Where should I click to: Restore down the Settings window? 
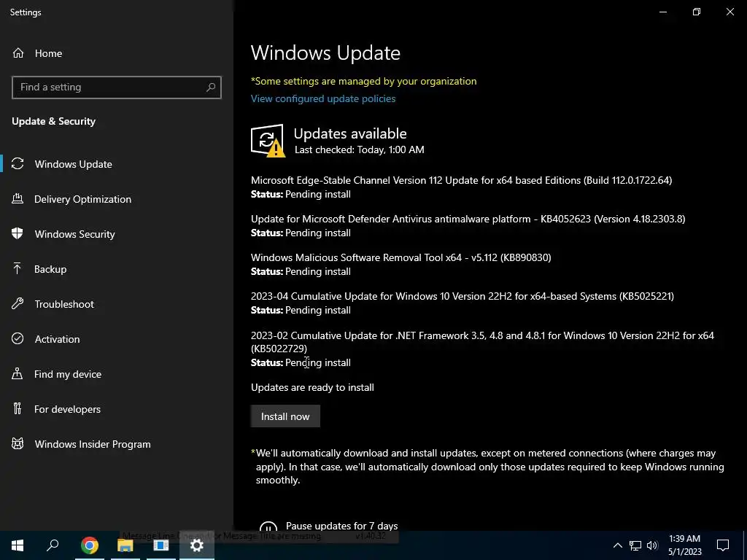[x=697, y=12]
